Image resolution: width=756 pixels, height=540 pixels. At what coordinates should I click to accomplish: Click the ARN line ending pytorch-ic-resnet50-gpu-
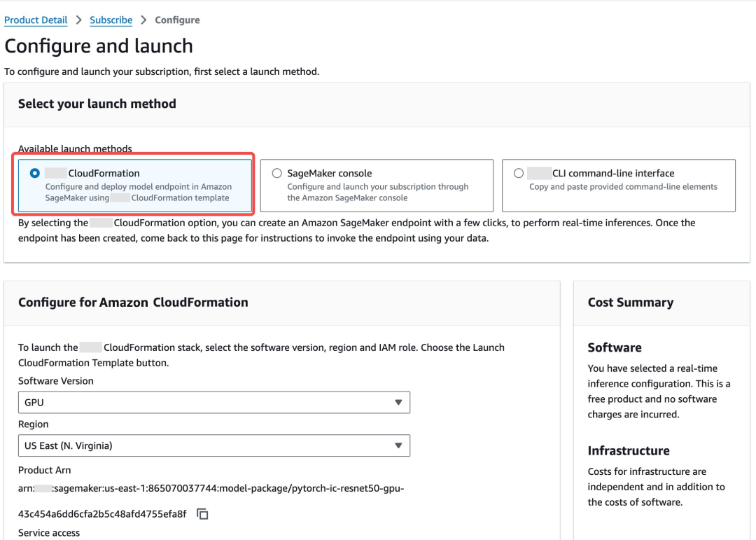pos(211,488)
